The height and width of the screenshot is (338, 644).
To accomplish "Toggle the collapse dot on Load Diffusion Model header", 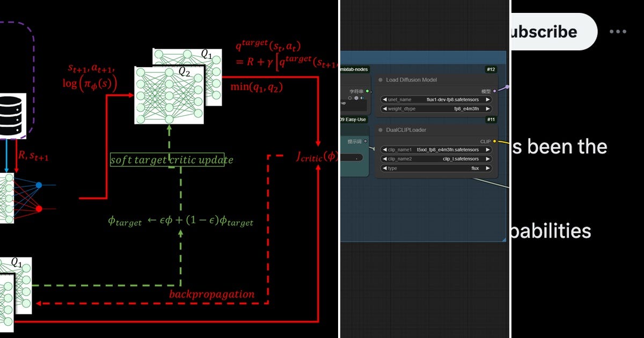I will (380, 80).
